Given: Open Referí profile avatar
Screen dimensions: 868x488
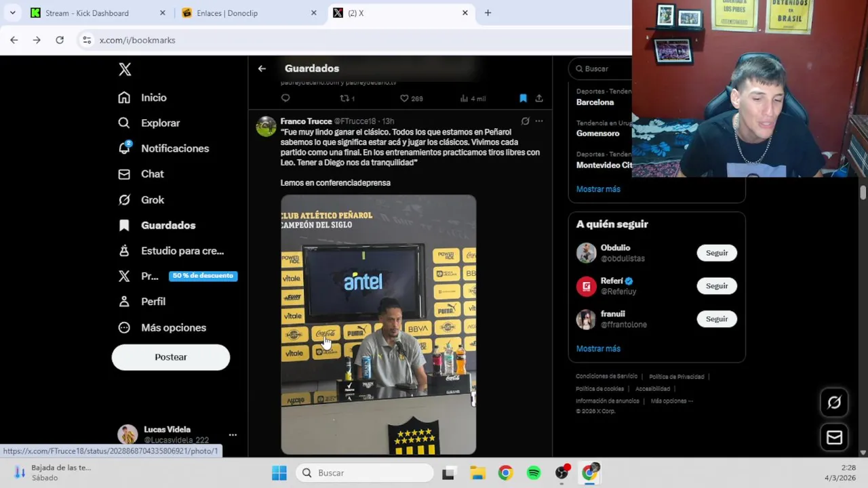Looking at the screenshot, I should tap(586, 286).
